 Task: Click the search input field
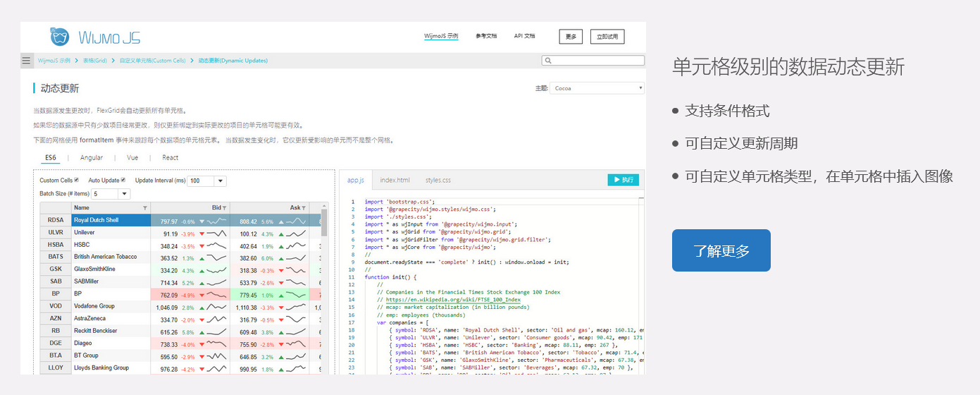tap(593, 61)
